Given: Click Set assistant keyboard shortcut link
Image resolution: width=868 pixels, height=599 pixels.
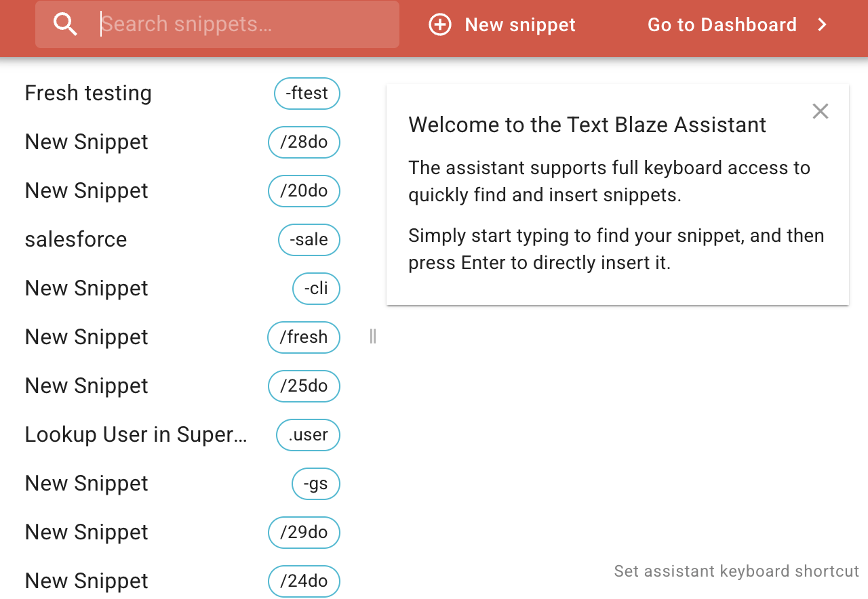Looking at the screenshot, I should (736, 571).
